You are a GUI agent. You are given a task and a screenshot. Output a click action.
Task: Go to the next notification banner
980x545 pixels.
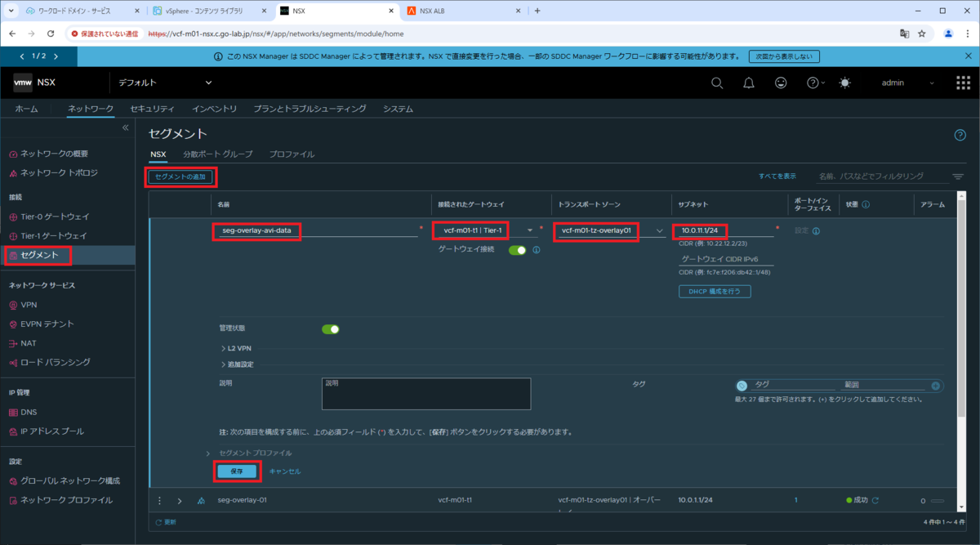click(x=56, y=56)
